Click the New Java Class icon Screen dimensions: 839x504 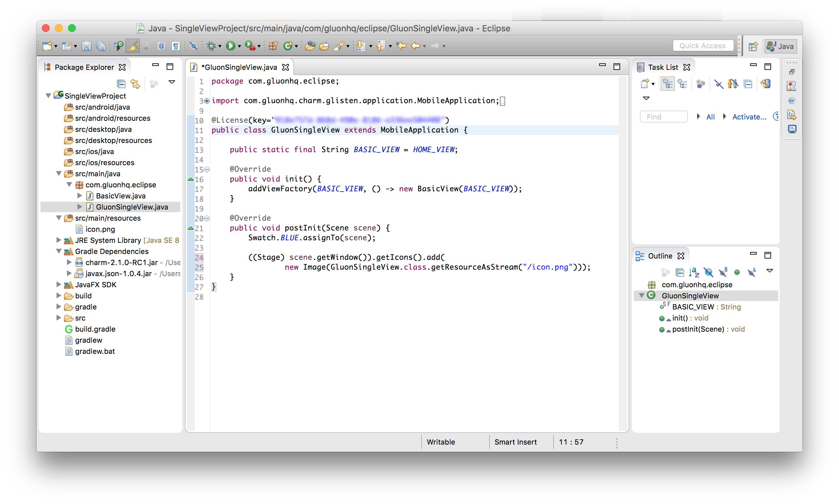(288, 46)
